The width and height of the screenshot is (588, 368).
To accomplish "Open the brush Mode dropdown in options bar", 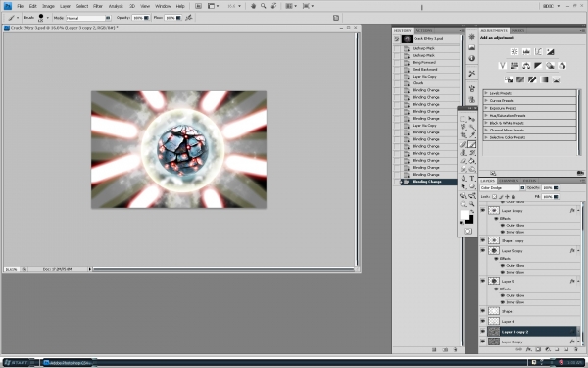I will [88, 18].
